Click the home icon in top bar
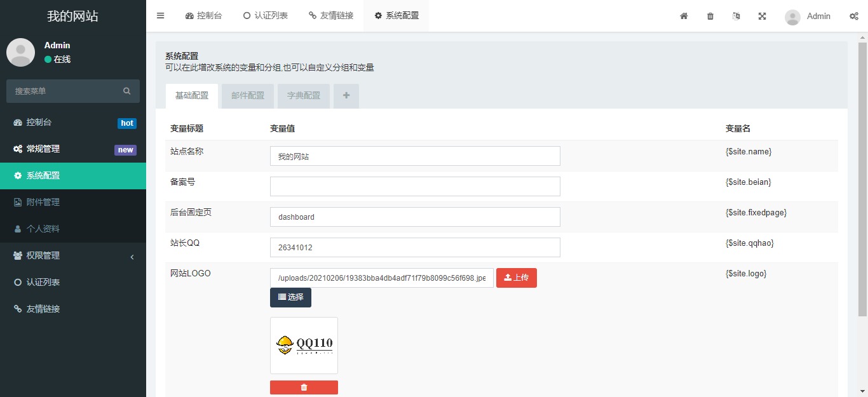This screenshot has height=397, width=868. click(x=684, y=16)
